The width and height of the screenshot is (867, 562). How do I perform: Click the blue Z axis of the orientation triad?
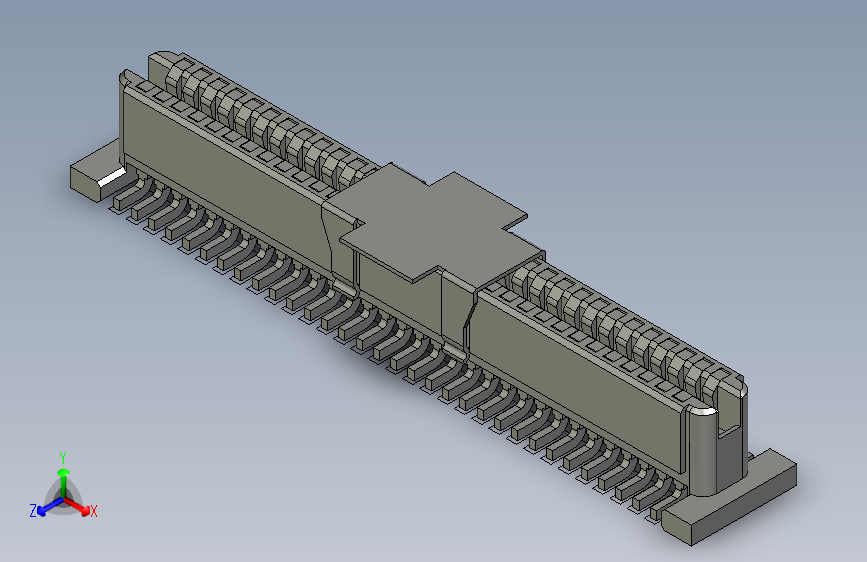tap(50, 506)
